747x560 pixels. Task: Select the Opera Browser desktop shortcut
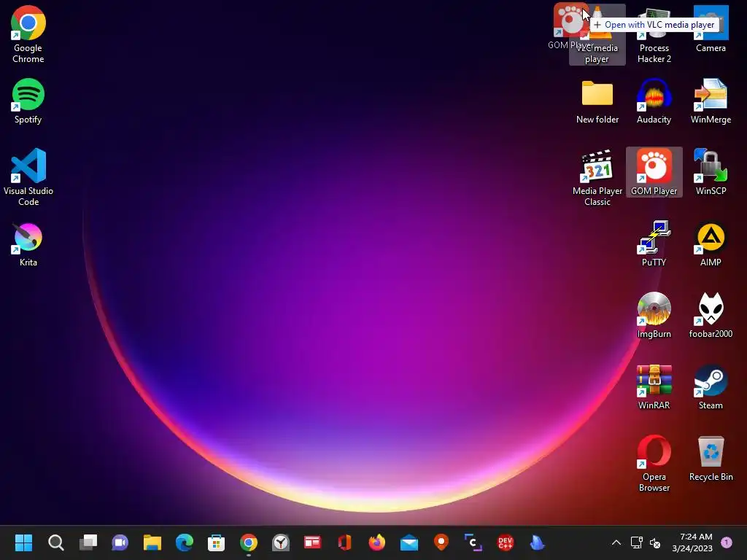[654, 463]
